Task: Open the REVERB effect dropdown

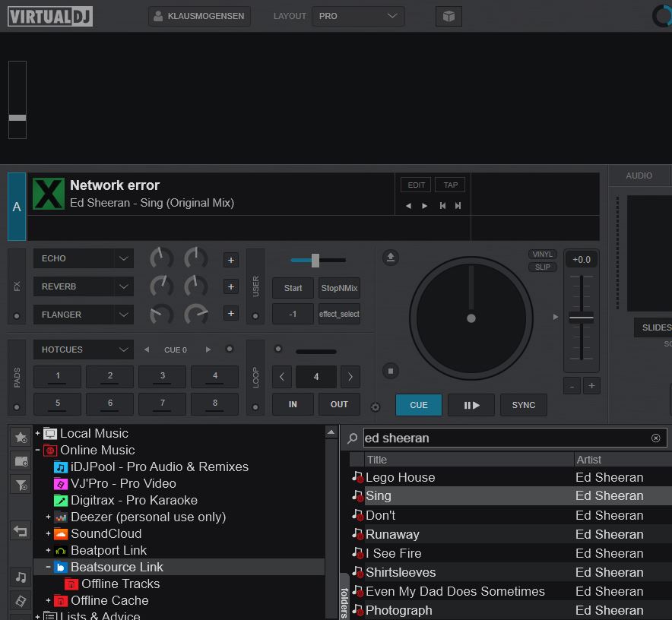Action: coord(84,286)
